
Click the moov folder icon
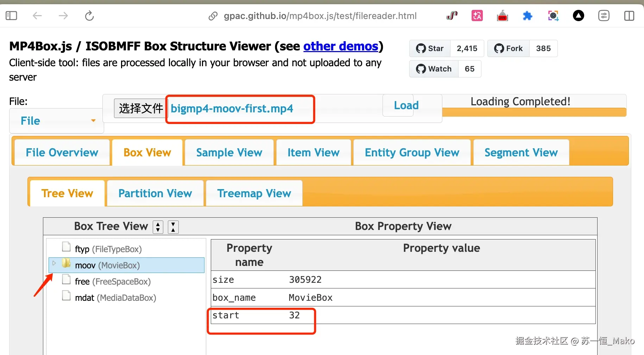pos(66,263)
